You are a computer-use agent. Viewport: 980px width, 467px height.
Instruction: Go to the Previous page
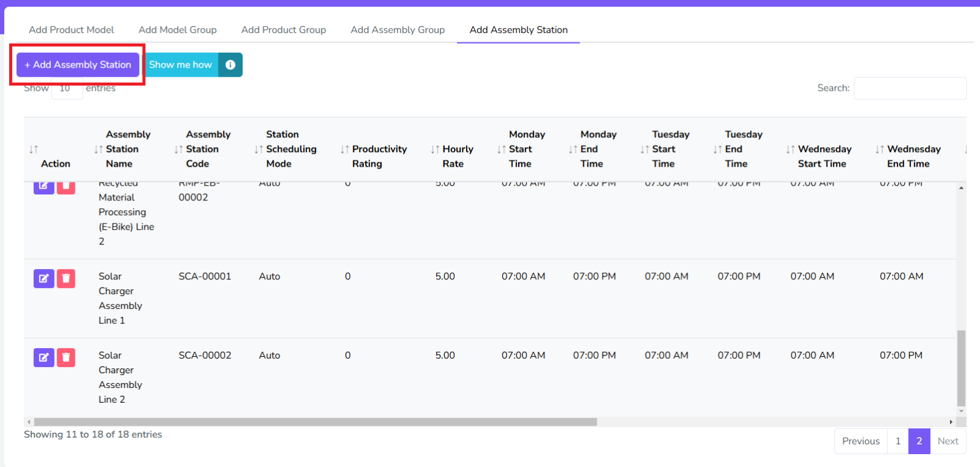point(861,441)
